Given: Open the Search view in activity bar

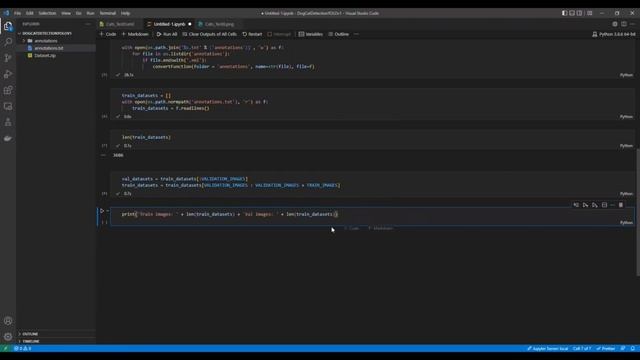Looking at the screenshot, I should tap(8, 42).
